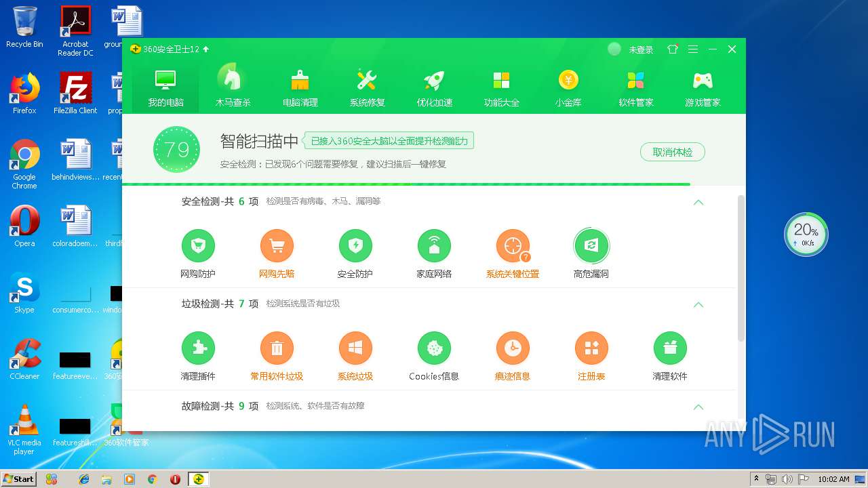Select the 常用软件垃圾 trash icon

(277, 348)
